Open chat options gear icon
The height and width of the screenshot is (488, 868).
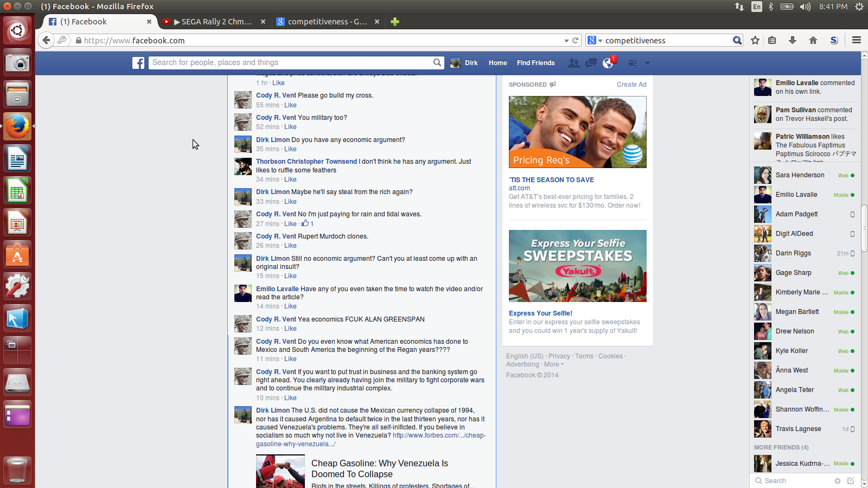click(837, 481)
